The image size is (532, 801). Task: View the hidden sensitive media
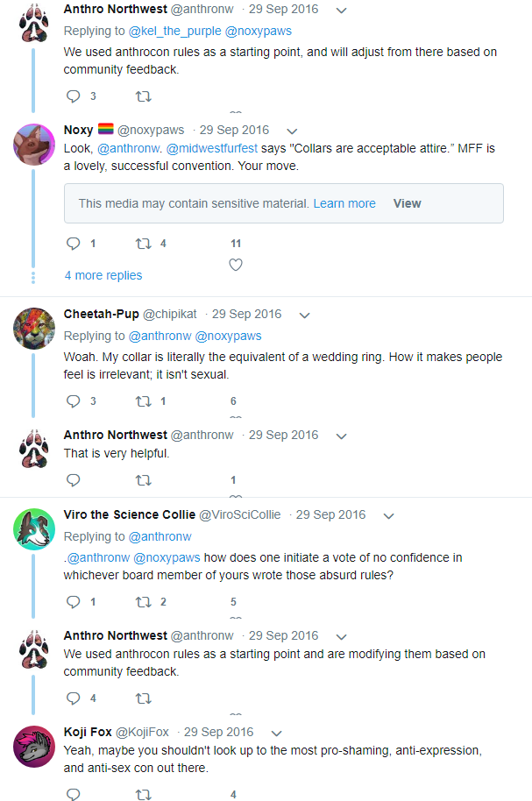tap(407, 203)
